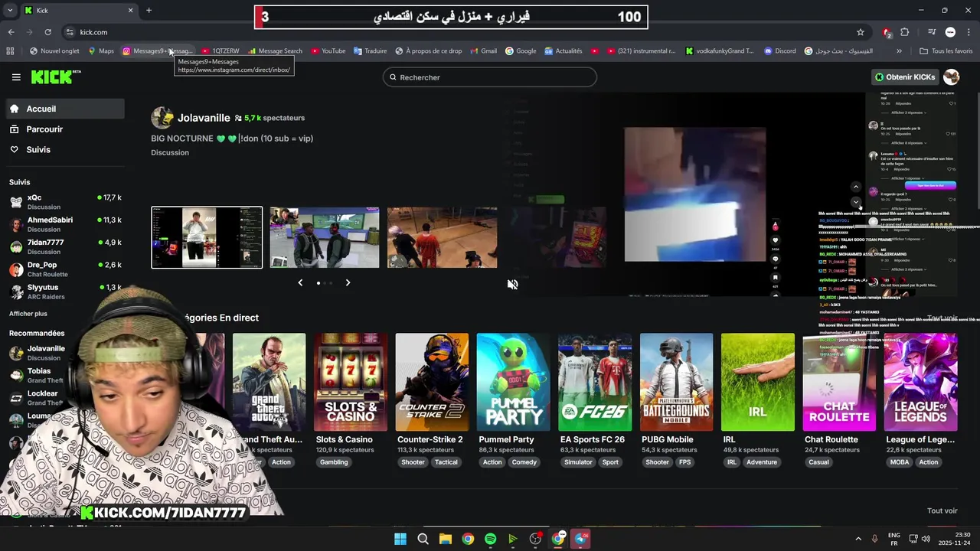The height and width of the screenshot is (551, 980).
Task: View site information icon beside kick.com
Action: pyautogui.click(x=70, y=32)
